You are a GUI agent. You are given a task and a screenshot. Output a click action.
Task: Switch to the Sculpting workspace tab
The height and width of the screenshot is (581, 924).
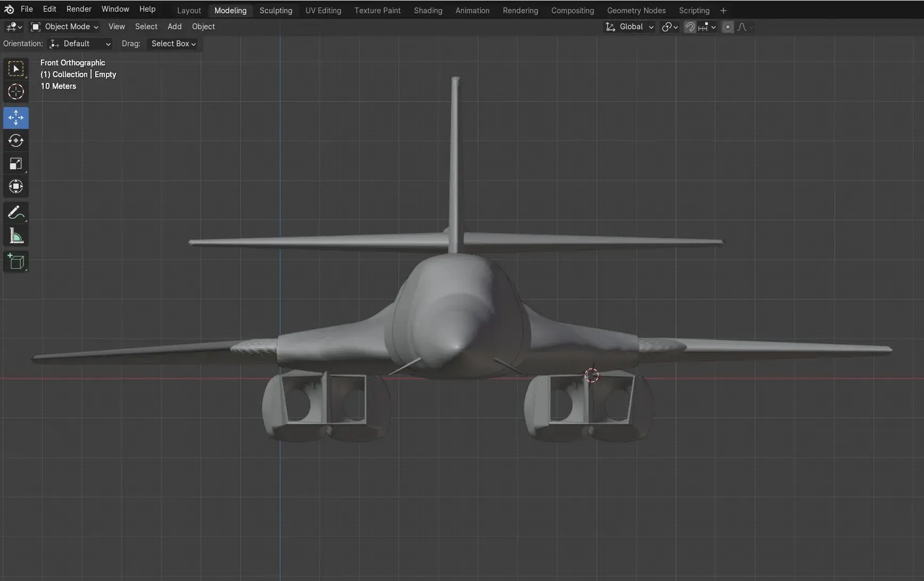(x=276, y=11)
